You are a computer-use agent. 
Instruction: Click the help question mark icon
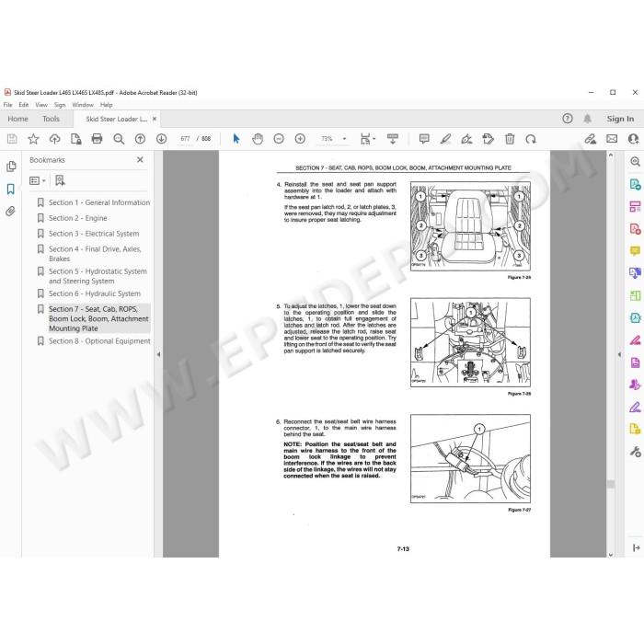(x=568, y=119)
